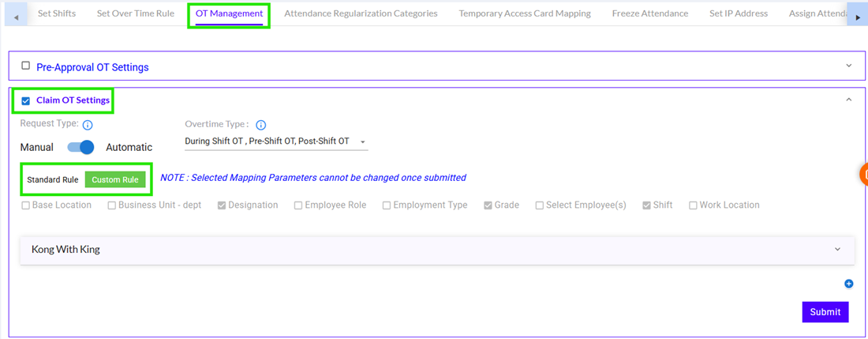
Task: Toggle the Manual/Automatic request type switch
Action: tap(80, 147)
